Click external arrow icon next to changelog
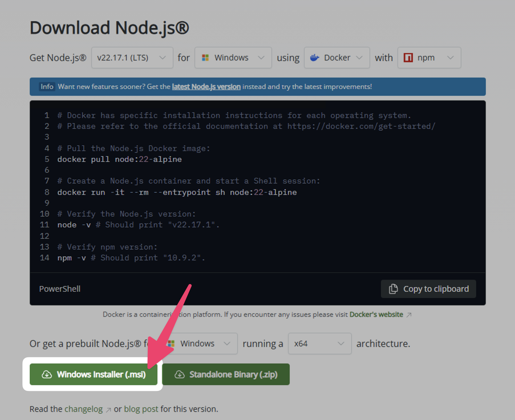 pos(108,410)
